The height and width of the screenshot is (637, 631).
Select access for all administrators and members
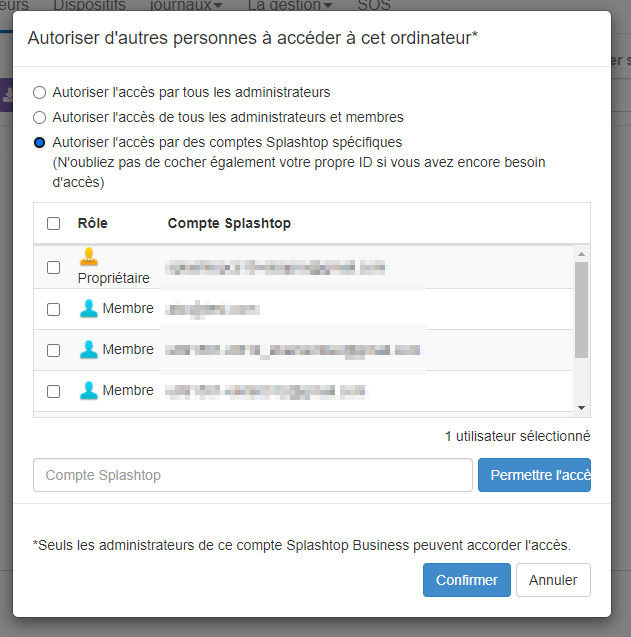coord(39,117)
